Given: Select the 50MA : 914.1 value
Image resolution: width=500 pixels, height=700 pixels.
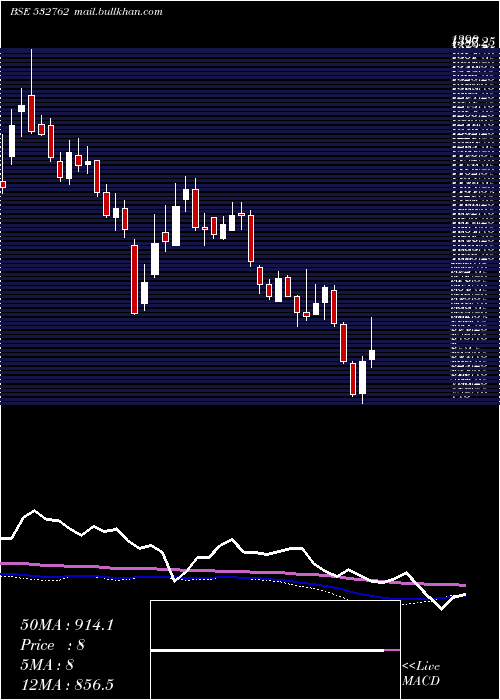Looking at the screenshot, I should pyautogui.click(x=67, y=625).
